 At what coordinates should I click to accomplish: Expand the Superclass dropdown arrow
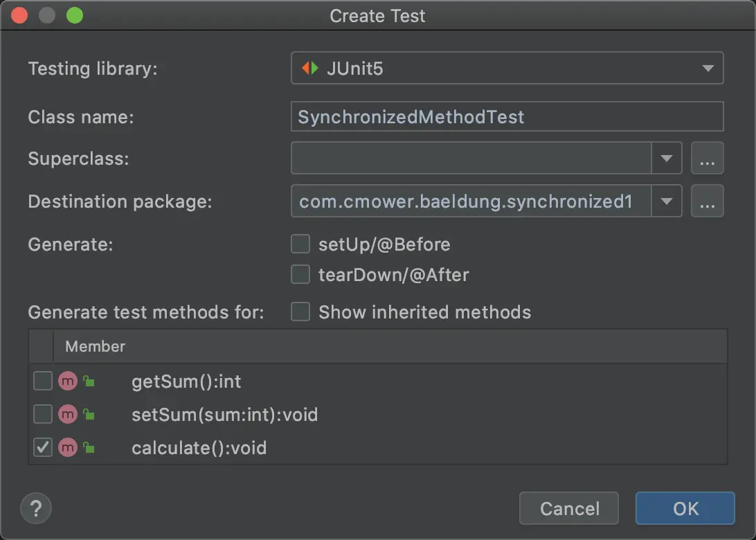[667, 159]
